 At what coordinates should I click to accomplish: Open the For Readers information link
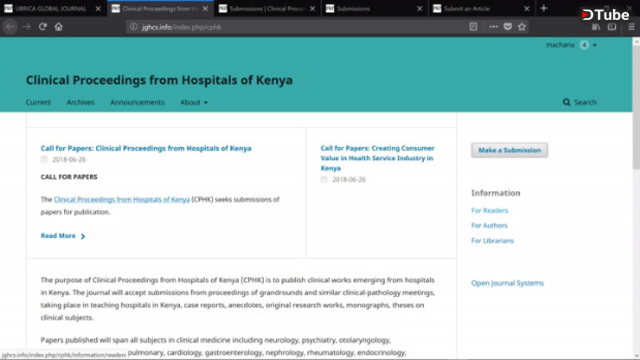[x=489, y=210]
